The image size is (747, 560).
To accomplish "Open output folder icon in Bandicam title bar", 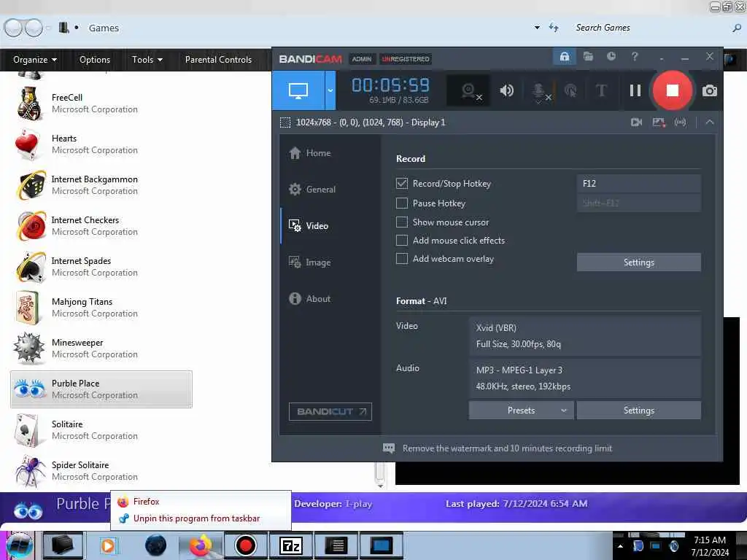I will 589,57.
